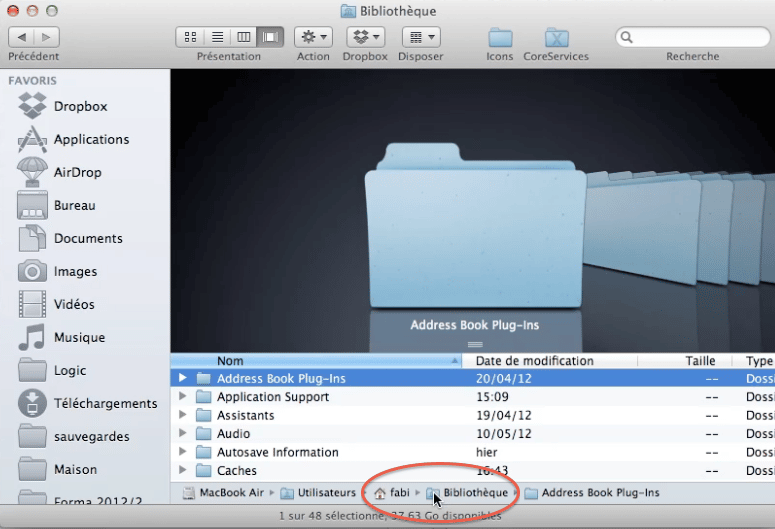
Task: Select the Address Book Plug-Ins row
Action: 473,379
